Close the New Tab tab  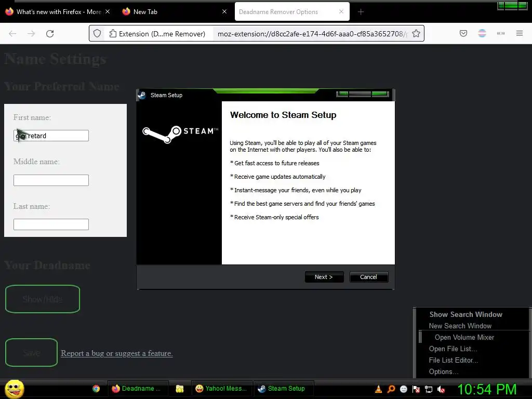click(x=224, y=11)
